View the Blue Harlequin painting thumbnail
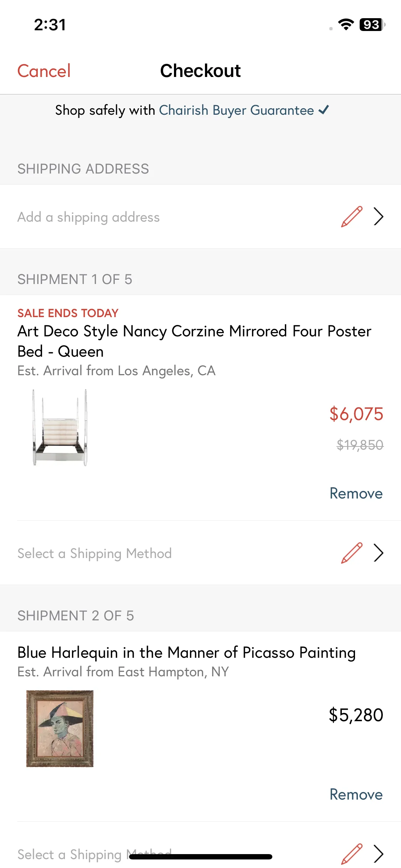Screen dimensions: 401x868 (60, 729)
